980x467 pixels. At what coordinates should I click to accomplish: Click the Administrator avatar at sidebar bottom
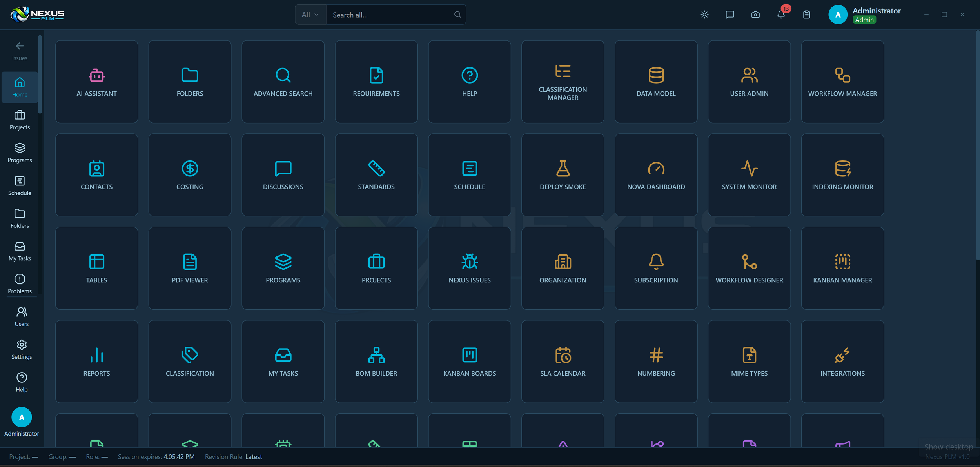(x=22, y=417)
